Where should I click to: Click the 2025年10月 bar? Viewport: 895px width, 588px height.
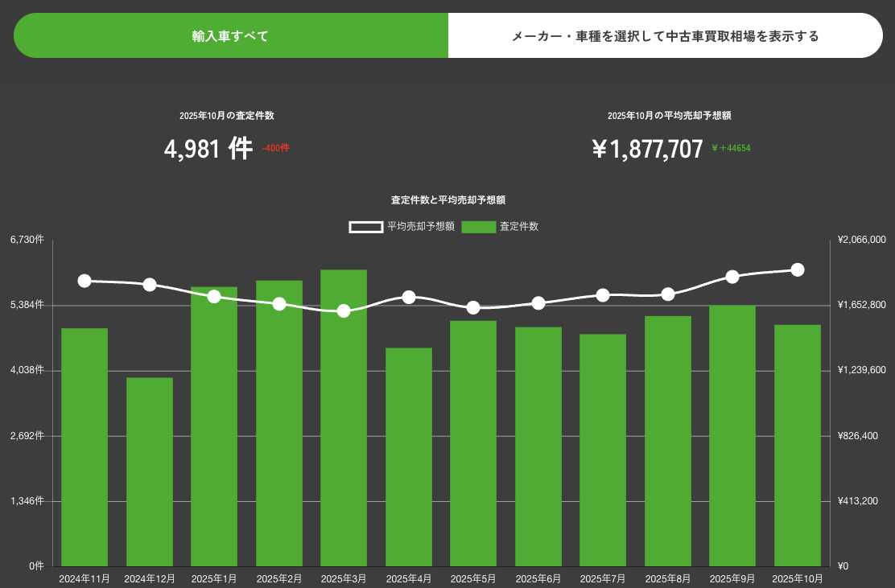pos(798,445)
